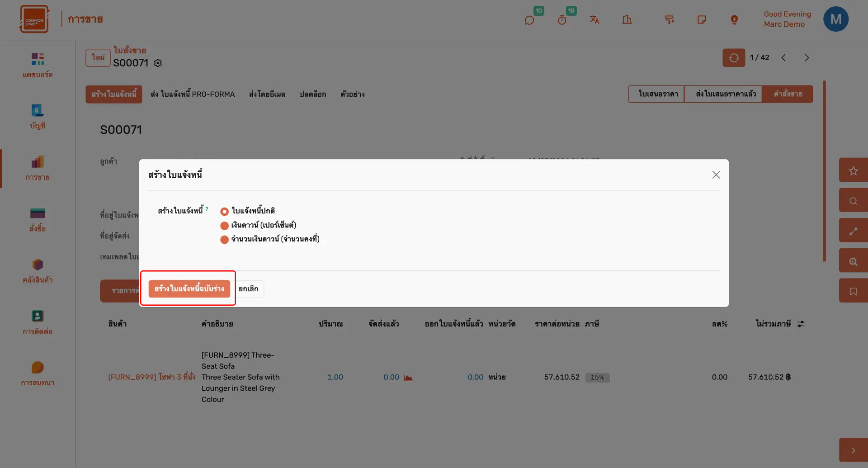This screenshot has width=868, height=468.
Task: Click the create draft invoice button
Action: (189, 288)
